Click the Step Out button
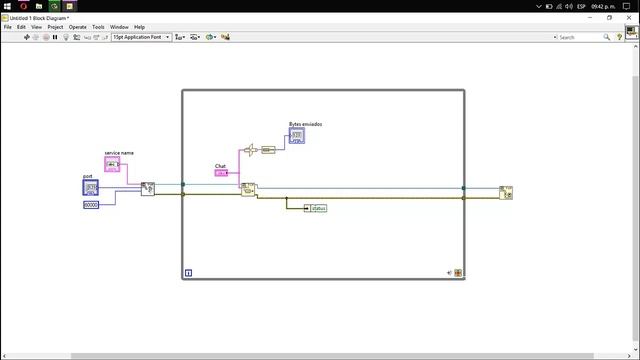 pos(105,37)
